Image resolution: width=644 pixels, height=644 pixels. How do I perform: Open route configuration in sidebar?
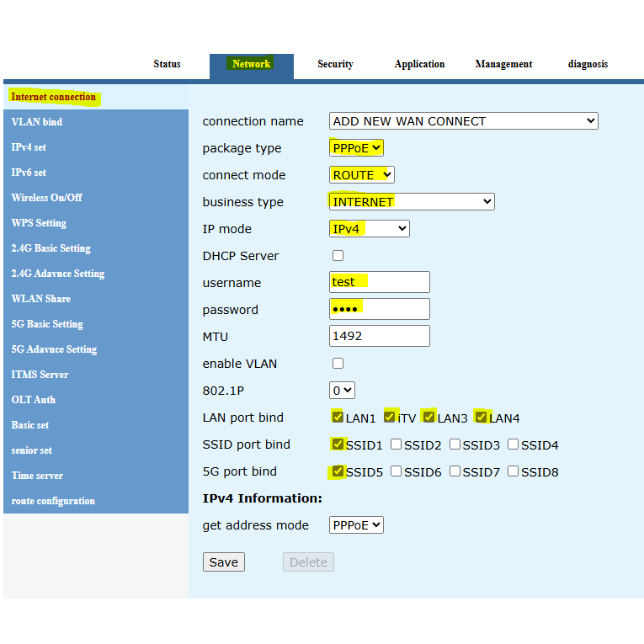53,501
